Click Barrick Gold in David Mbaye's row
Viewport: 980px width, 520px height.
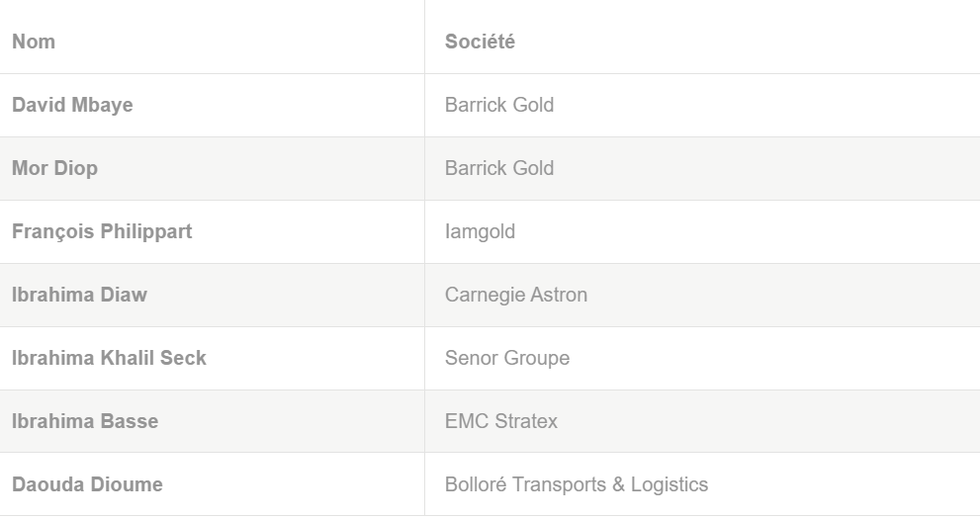pos(499,105)
